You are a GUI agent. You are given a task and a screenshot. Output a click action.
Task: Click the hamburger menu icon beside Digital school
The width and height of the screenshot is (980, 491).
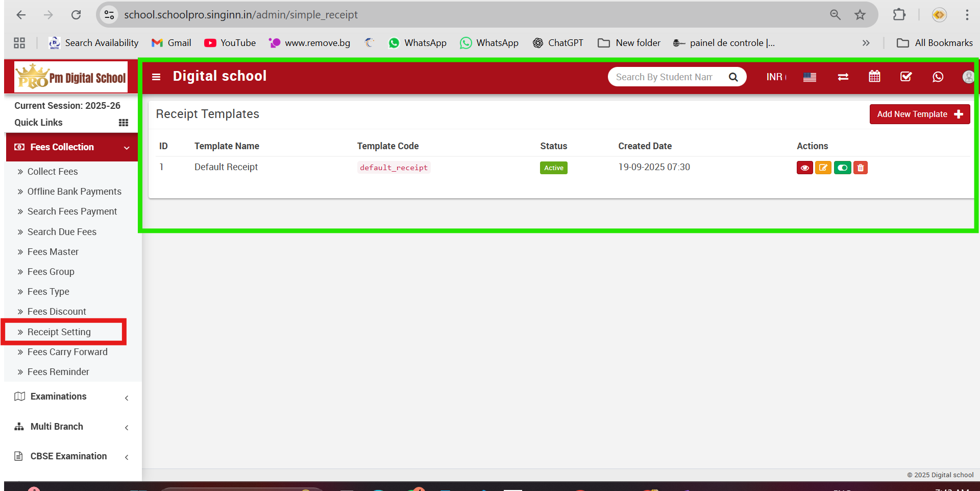(156, 77)
